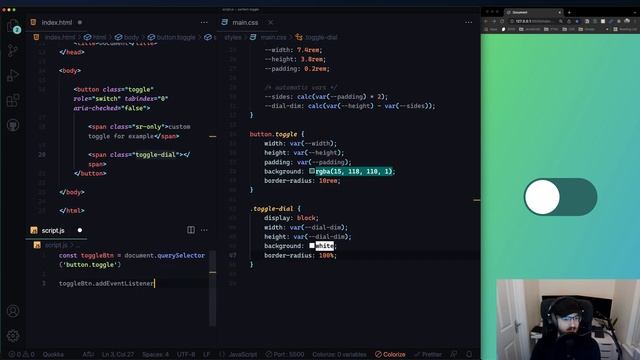This screenshot has width=640, height=360.
Task: Click the zoom icon in browser address bar
Action: tap(561, 21)
